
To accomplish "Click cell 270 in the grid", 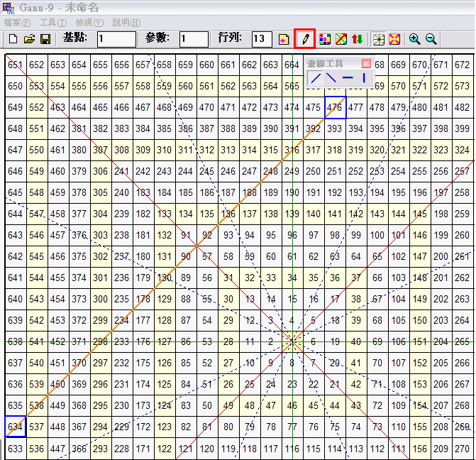I will 463,449.
